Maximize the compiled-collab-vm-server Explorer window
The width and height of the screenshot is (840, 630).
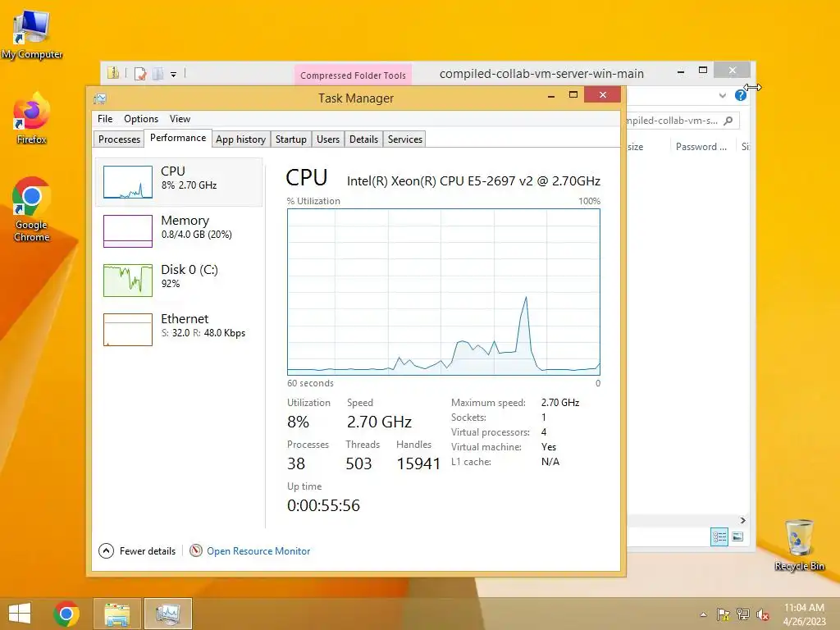(703, 71)
